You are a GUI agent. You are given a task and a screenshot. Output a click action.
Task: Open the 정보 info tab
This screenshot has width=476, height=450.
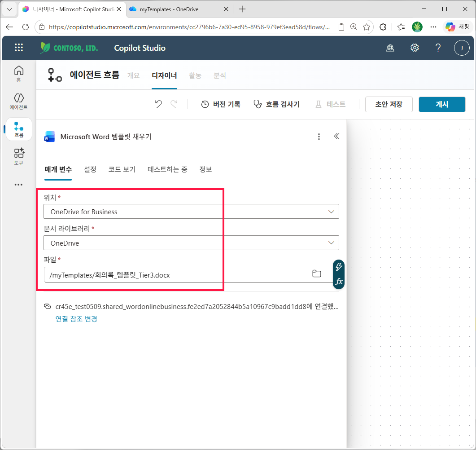[x=205, y=169]
